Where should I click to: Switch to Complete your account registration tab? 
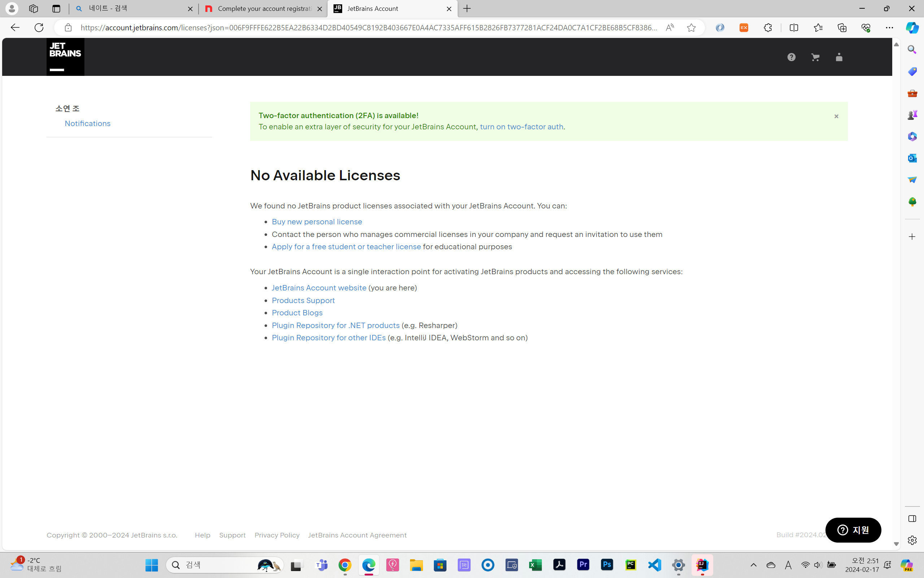click(x=263, y=8)
